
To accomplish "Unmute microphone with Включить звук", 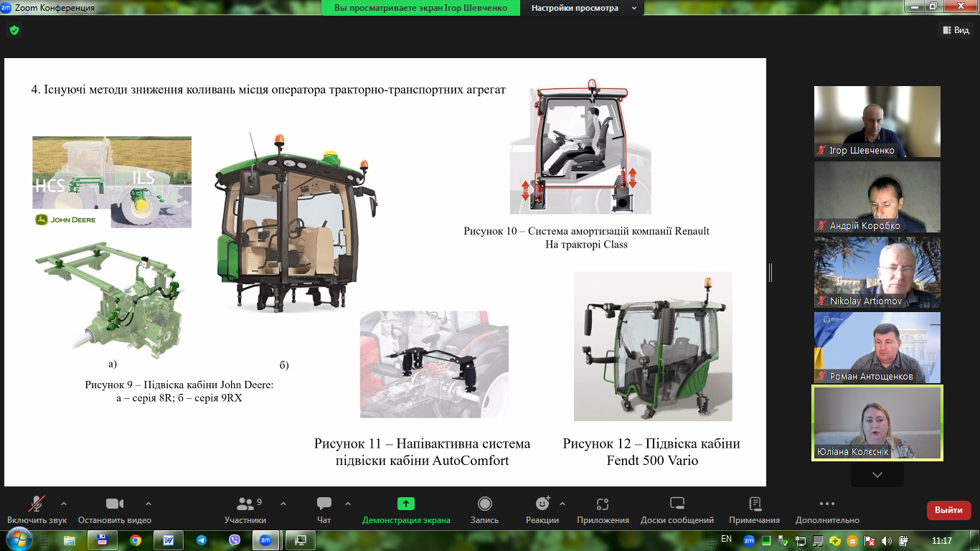I will pyautogui.click(x=37, y=504).
